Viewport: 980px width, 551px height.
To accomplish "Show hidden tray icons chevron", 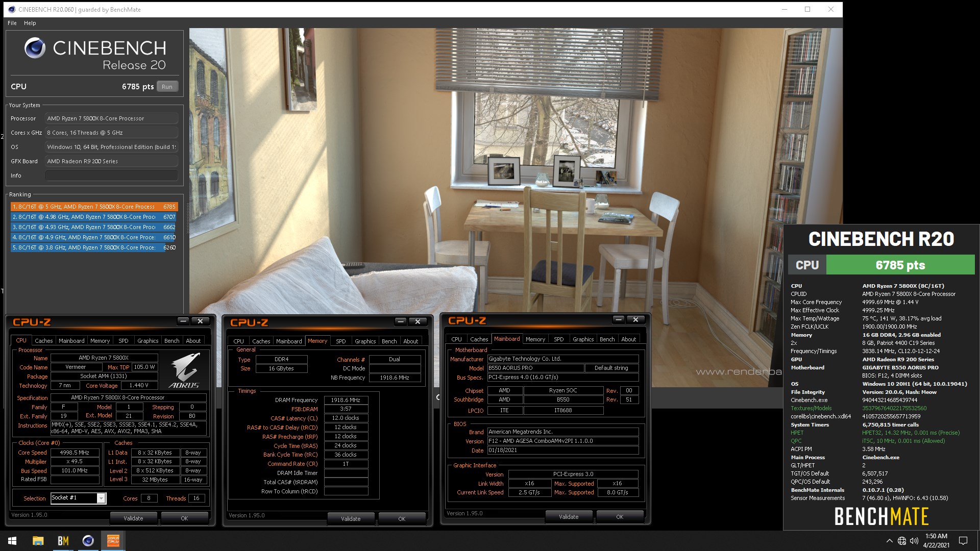I will pos(889,541).
